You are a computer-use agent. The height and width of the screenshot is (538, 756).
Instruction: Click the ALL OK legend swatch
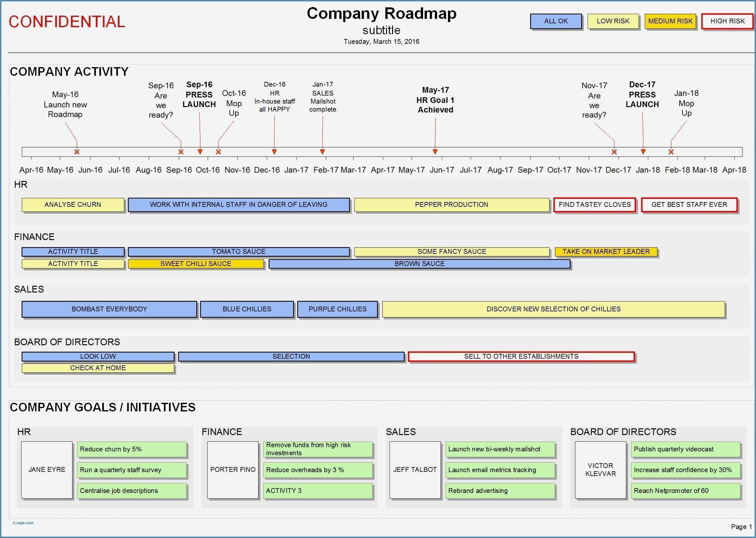[556, 21]
